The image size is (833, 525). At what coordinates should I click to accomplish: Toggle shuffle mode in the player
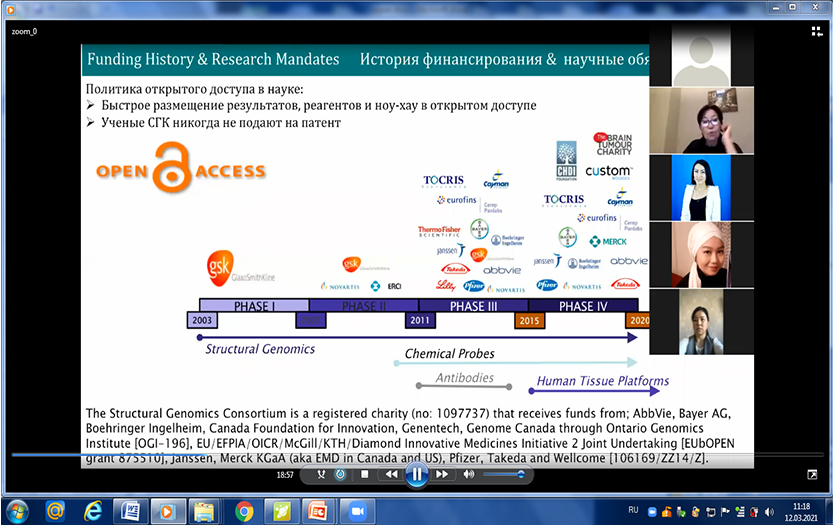tap(321, 475)
